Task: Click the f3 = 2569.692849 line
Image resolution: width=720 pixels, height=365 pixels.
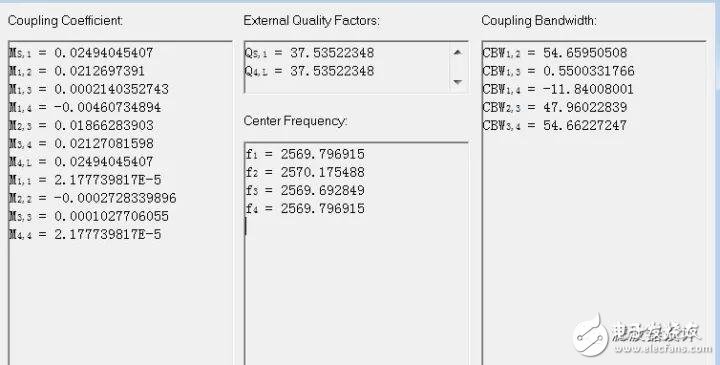Action: point(305,190)
